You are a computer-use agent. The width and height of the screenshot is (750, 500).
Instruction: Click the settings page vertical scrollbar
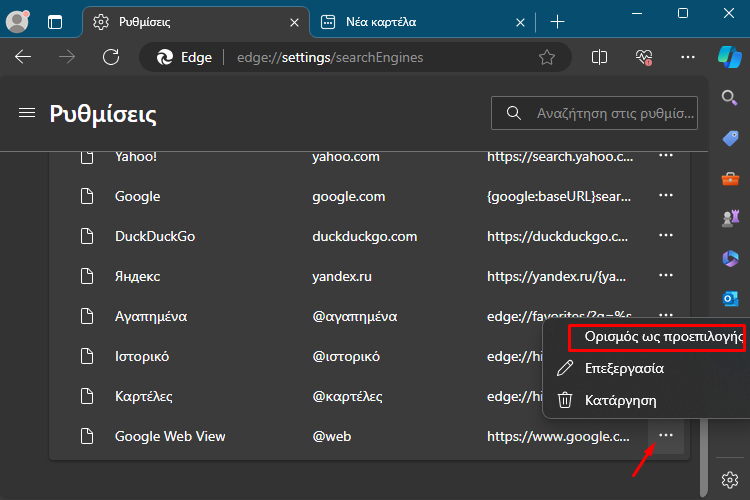tap(704, 457)
